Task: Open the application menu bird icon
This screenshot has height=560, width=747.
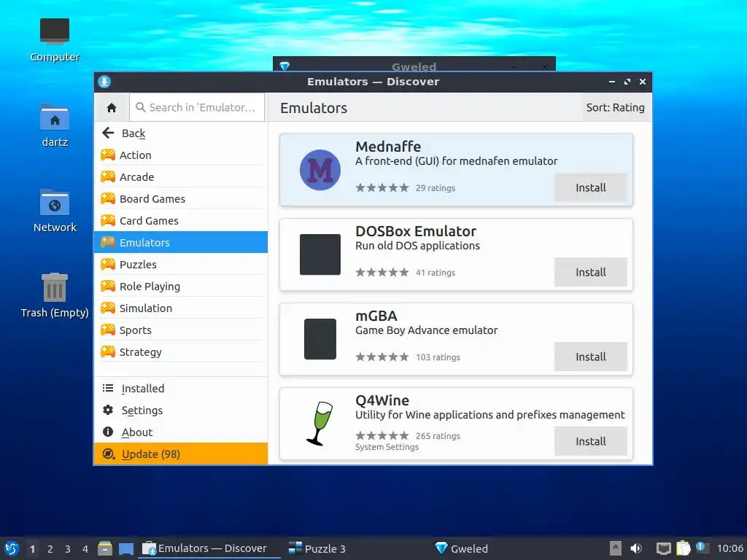Action: (x=12, y=548)
